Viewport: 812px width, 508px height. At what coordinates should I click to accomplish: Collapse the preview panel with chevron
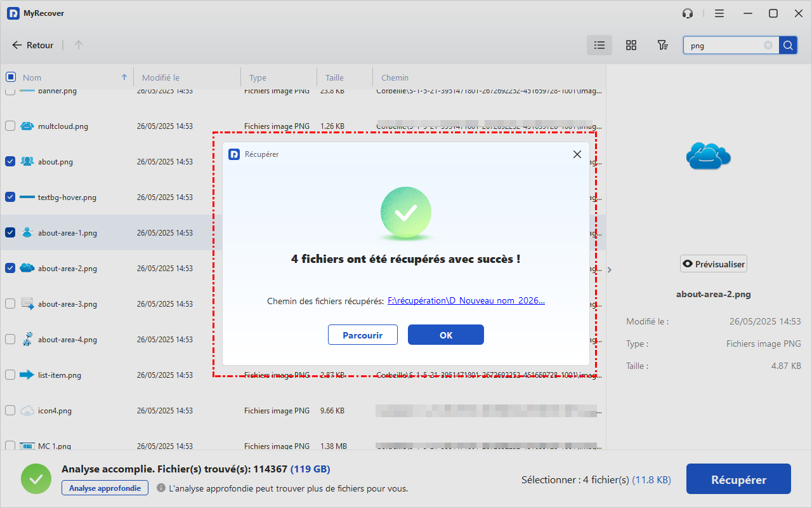[x=610, y=270]
